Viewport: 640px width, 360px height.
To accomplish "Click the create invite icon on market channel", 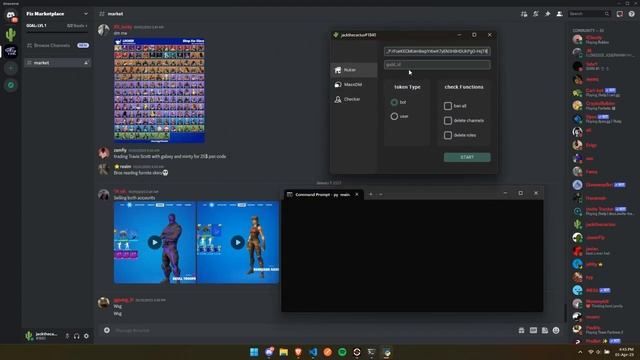I will coord(86,63).
